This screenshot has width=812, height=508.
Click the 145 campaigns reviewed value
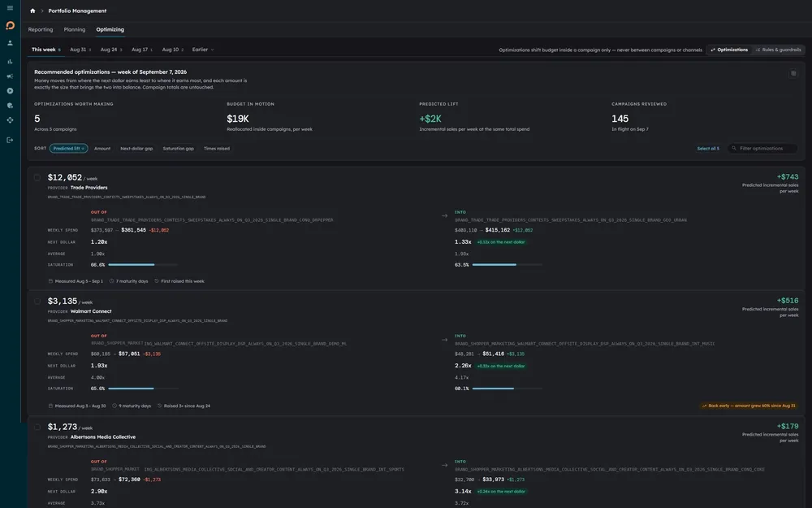(x=620, y=119)
